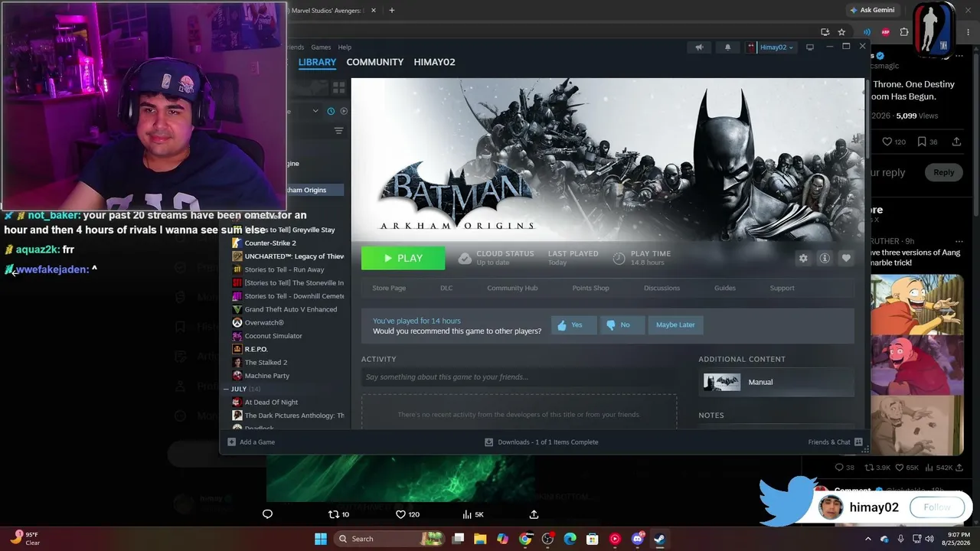The width and height of the screenshot is (980, 551).
Task: Open Steam notifications bell
Action: 727,47
